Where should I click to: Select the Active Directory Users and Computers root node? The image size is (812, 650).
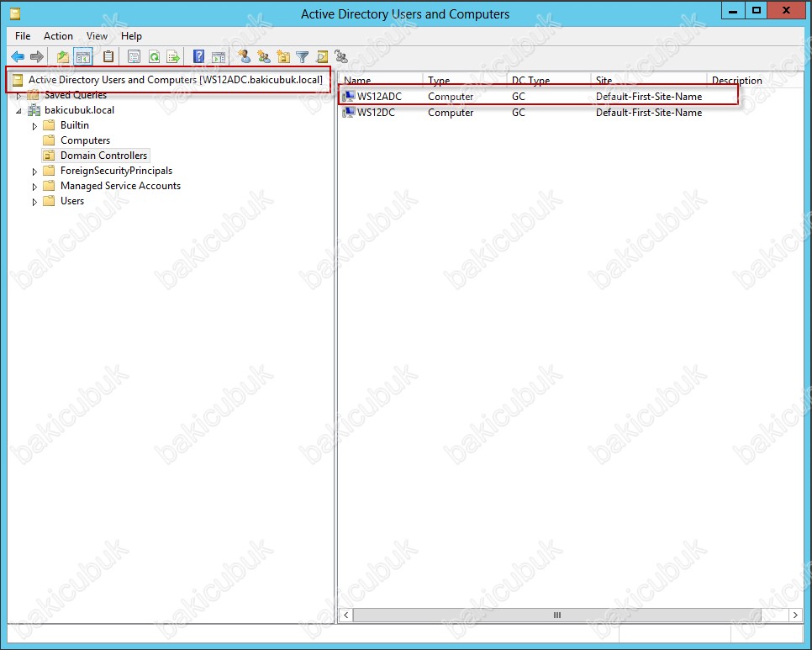[x=176, y=80]
